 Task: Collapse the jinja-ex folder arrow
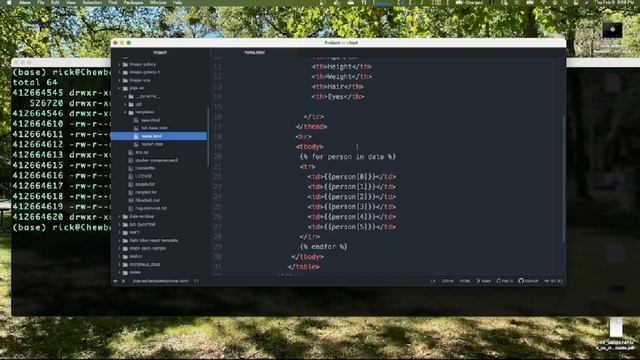coord(120,88)
